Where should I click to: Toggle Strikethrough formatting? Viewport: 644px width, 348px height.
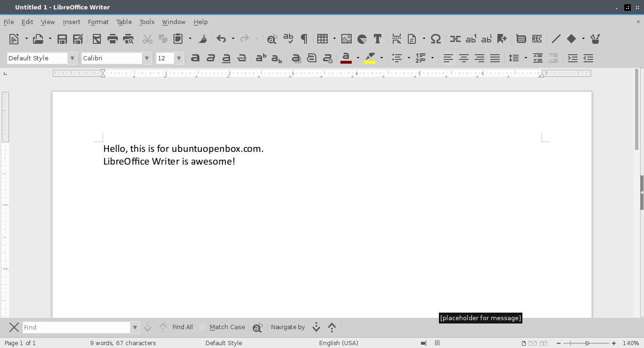242,58
